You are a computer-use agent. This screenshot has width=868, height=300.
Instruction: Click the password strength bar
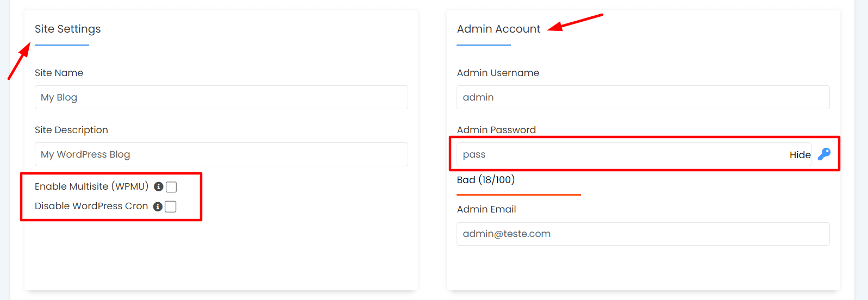coord(519,195)
